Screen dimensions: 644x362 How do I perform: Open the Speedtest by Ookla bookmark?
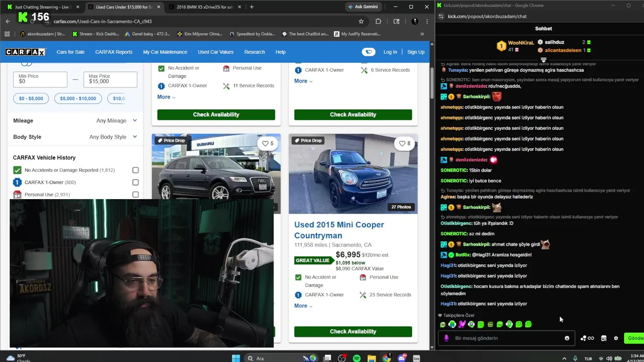pyautogui.click(x=252, y=34)
